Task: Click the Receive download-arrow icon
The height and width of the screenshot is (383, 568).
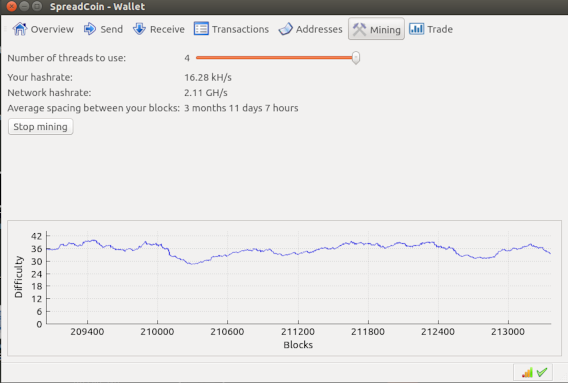Action: click(x=139, y=29)
